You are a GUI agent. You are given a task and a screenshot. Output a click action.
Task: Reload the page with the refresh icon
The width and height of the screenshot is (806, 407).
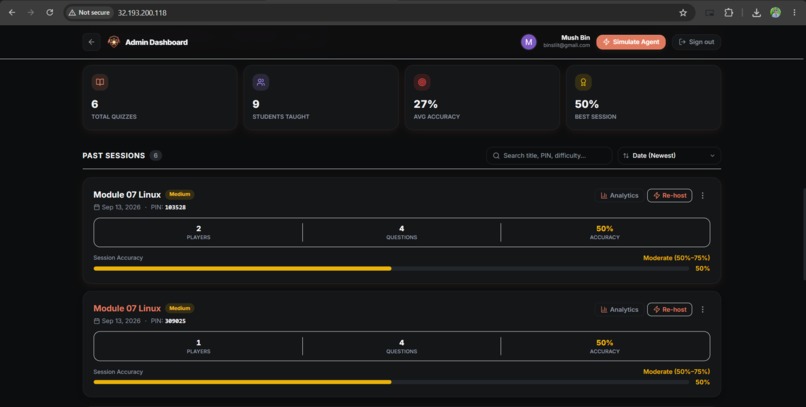point(50,12)
